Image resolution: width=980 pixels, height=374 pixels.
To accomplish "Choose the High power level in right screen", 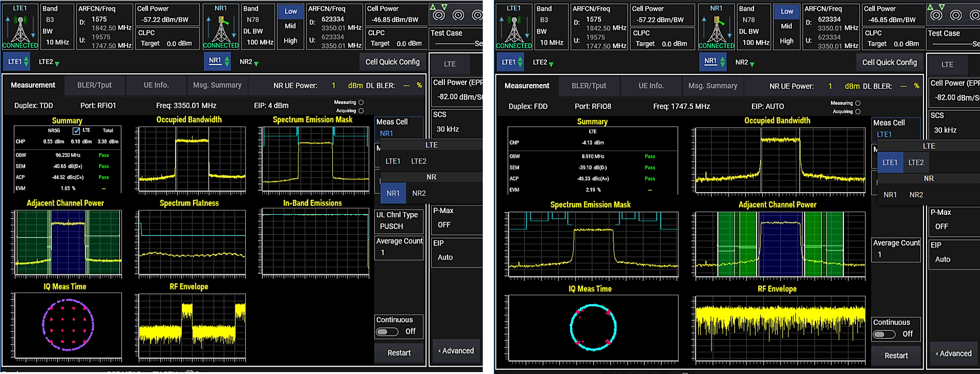I will [787, 41].
